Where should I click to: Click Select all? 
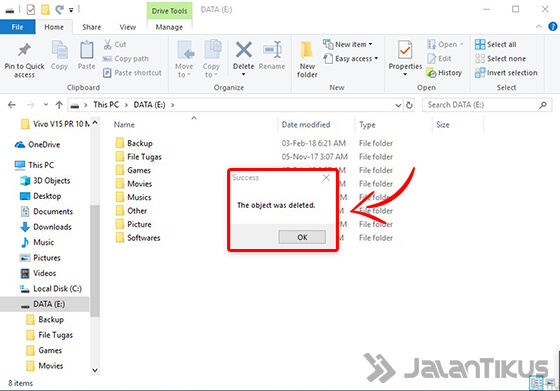click(496, 44)
